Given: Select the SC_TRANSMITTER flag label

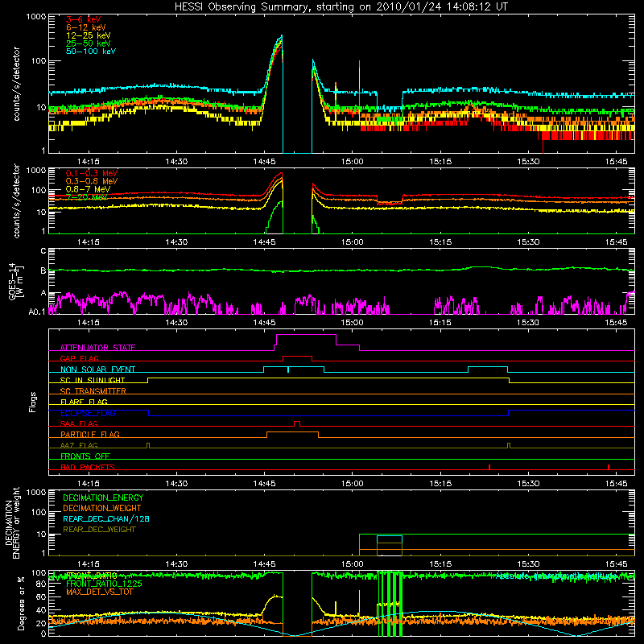Looking at the screenshot, I should point(93,391).
